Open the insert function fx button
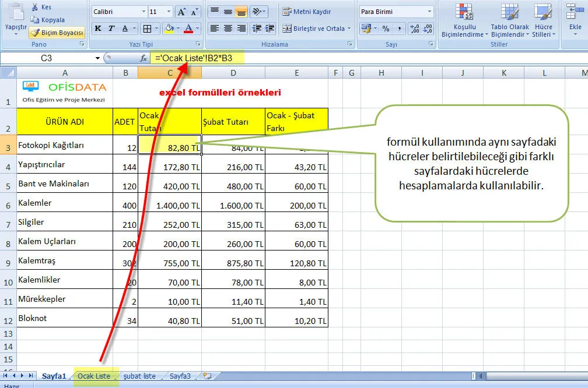Image resolution: width=588 pixels, height=388 pixels. [143, 58]
